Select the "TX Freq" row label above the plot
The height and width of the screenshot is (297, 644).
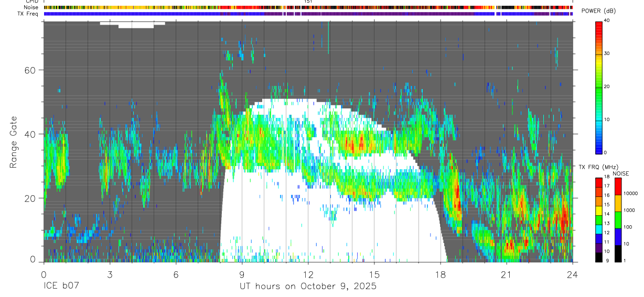pos(28,14)
